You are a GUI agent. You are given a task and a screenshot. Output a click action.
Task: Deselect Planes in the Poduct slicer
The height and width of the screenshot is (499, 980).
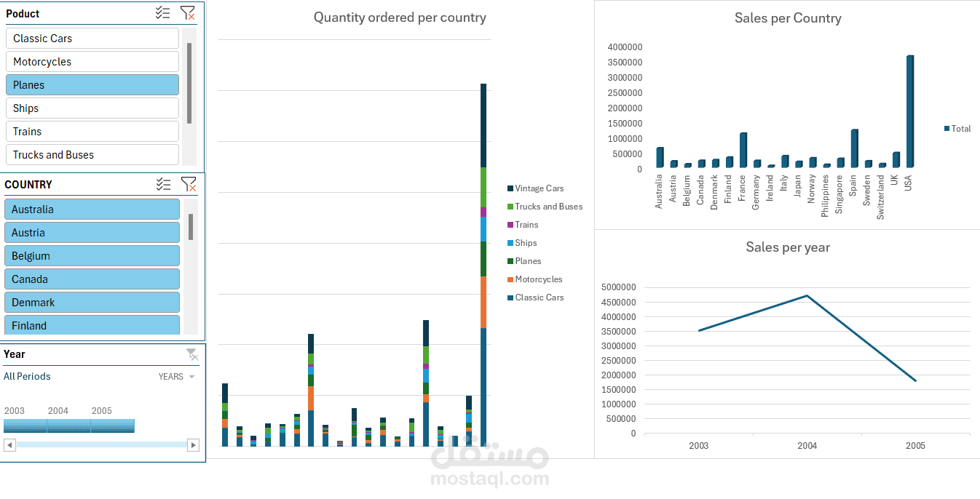(92, 84)
